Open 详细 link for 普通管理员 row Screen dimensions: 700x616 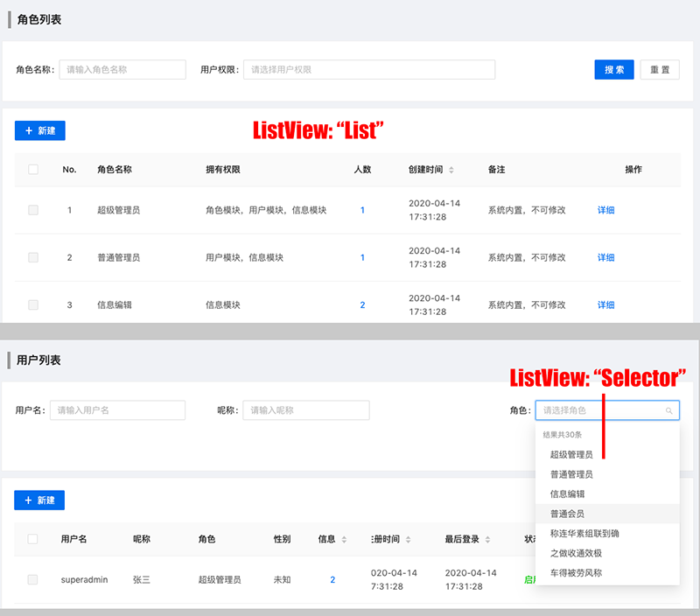point(605,257)
